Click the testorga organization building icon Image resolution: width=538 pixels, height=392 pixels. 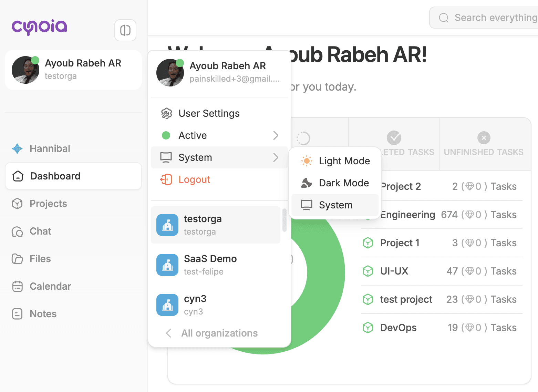[x=167, y=225]
